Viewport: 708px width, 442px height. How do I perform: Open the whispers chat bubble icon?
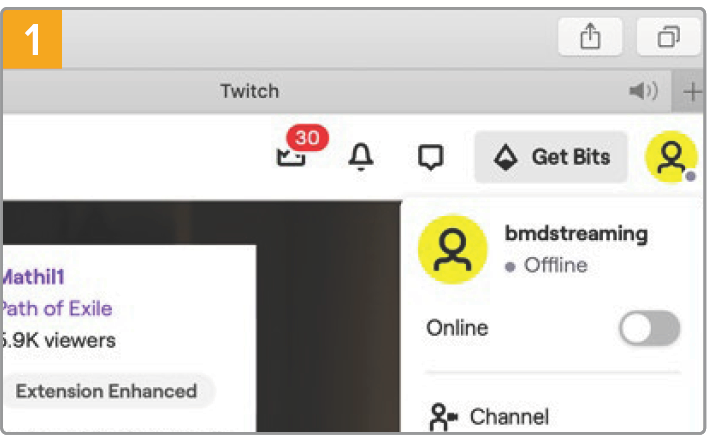pos(431,157)
